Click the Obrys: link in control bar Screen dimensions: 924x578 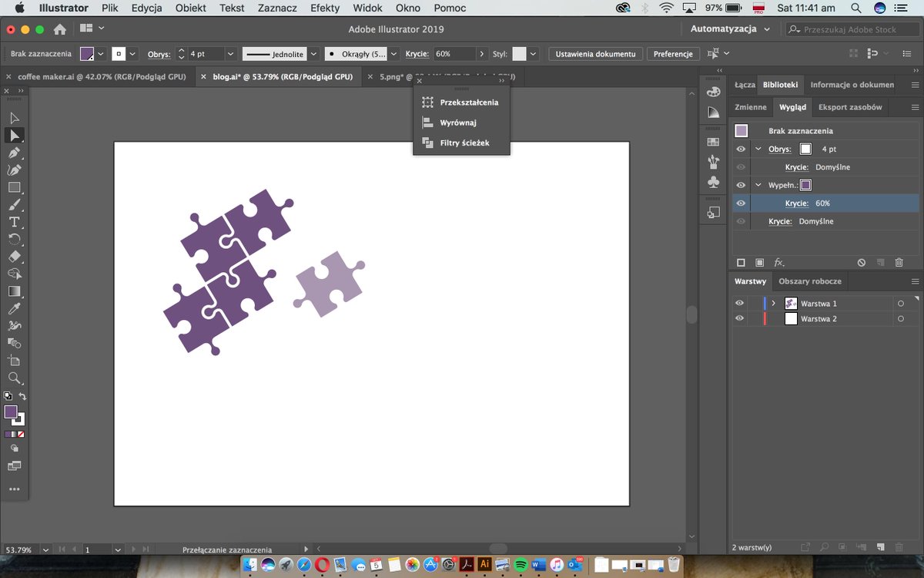click(x=159, y=54)
